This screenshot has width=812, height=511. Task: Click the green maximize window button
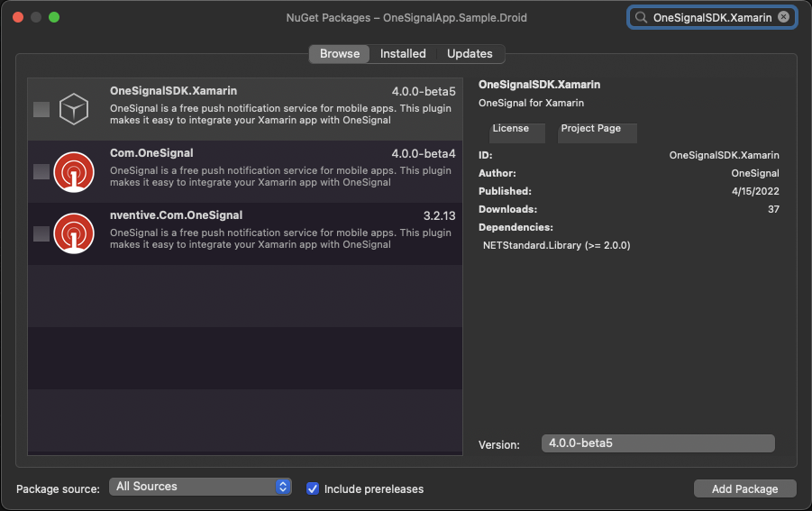pyautogui.click(x=54, y=17)
